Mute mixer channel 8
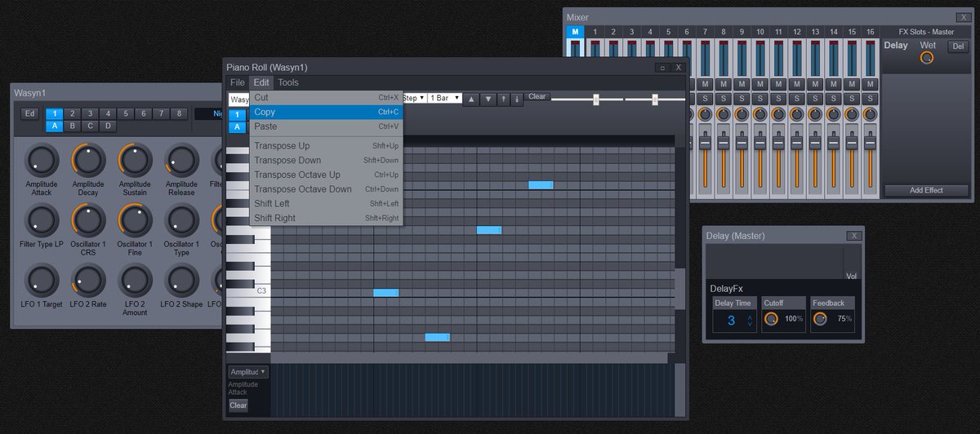Screen dimensions: 980x434 tap(724, 84)
